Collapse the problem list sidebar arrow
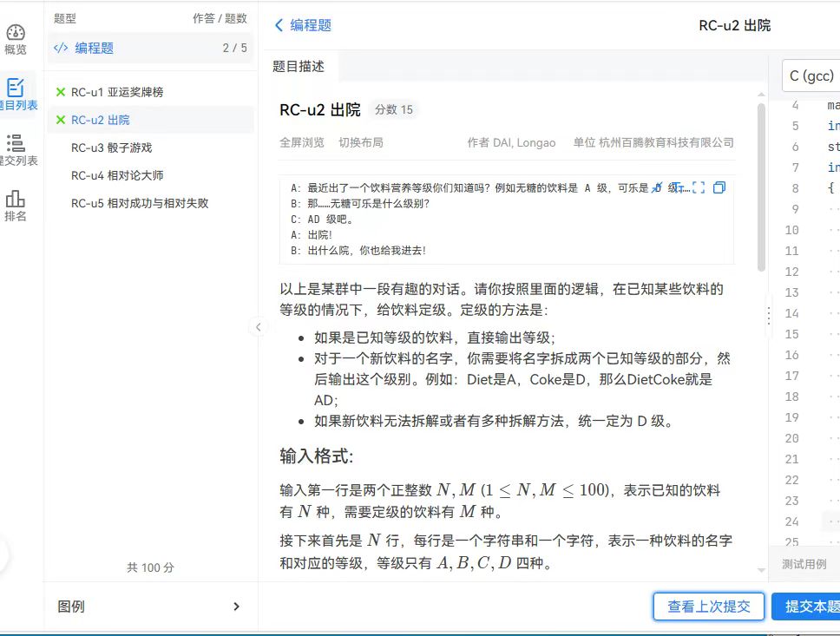840x636 pixels. 258,326
